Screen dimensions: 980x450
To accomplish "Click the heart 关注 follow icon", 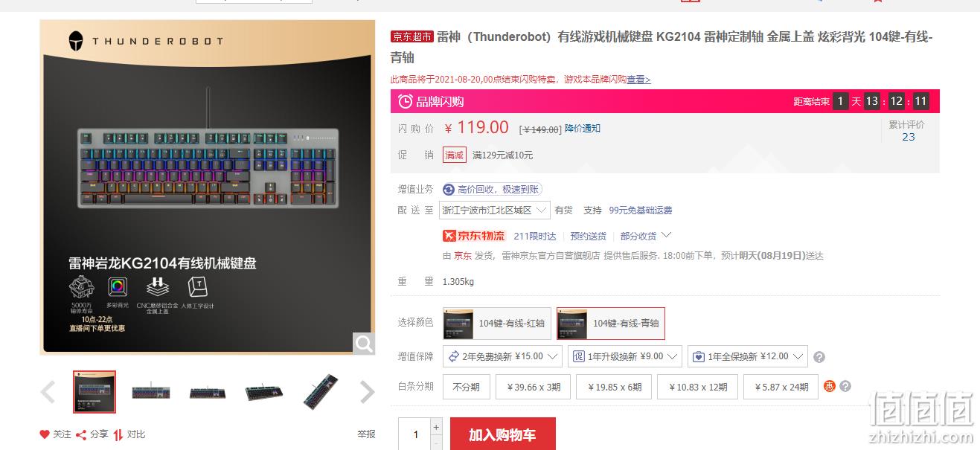I will pyautogui.click(x=45, y=434).
